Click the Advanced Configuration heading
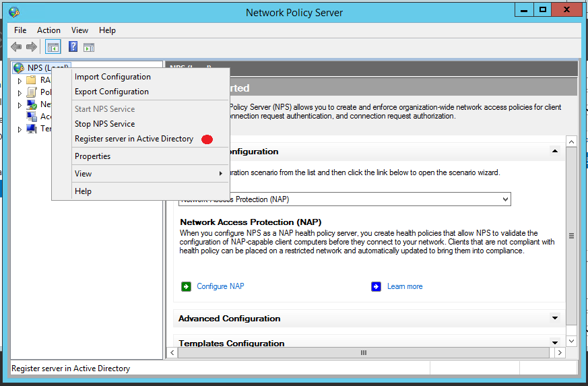 (x=230, y=319)
